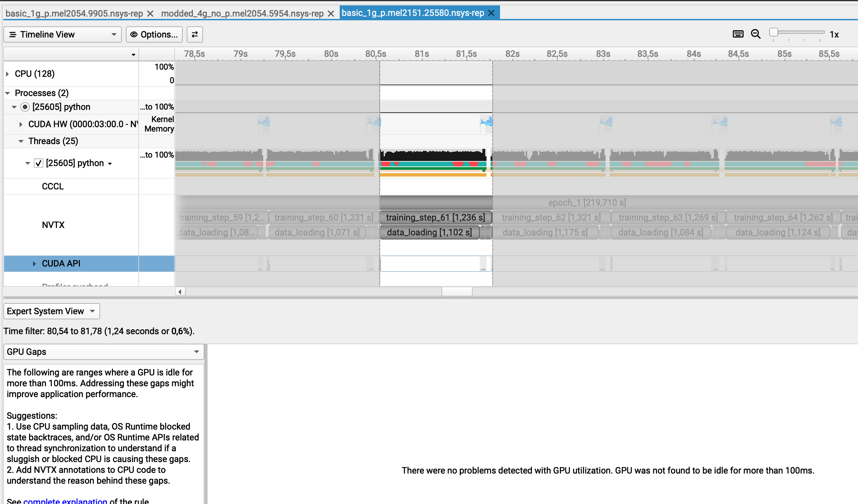Expand the CUDA API row

pos(35,264)
